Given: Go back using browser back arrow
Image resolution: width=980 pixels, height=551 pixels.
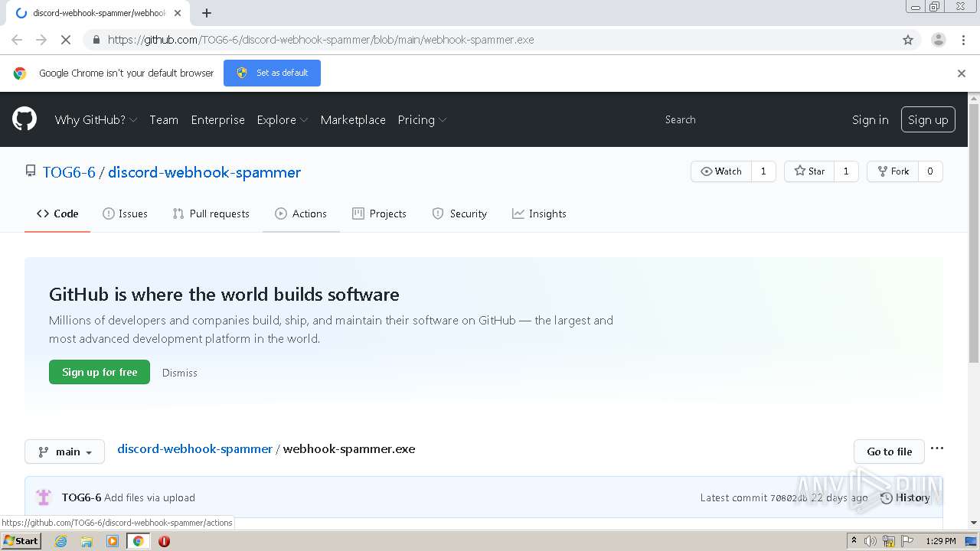Looking at the screenshot, I should 17,40.
